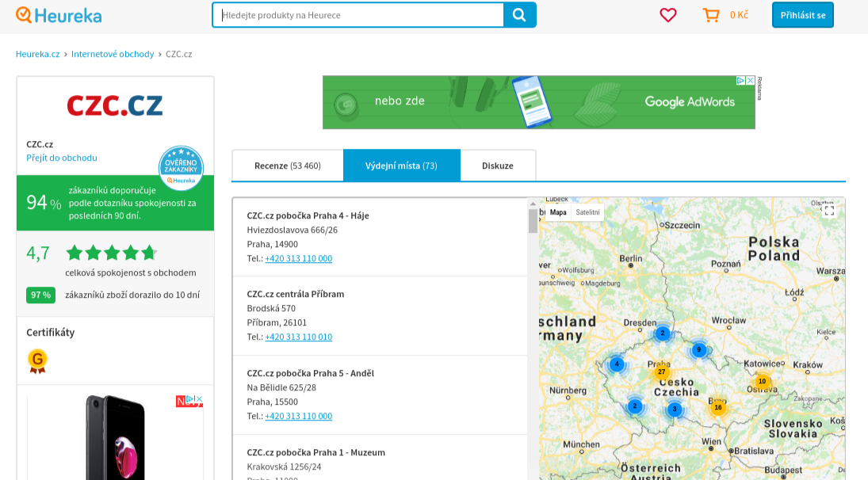Open the Heureka.cz breadcrumb link
Viewport: 868px width, 480px height.
37,54
